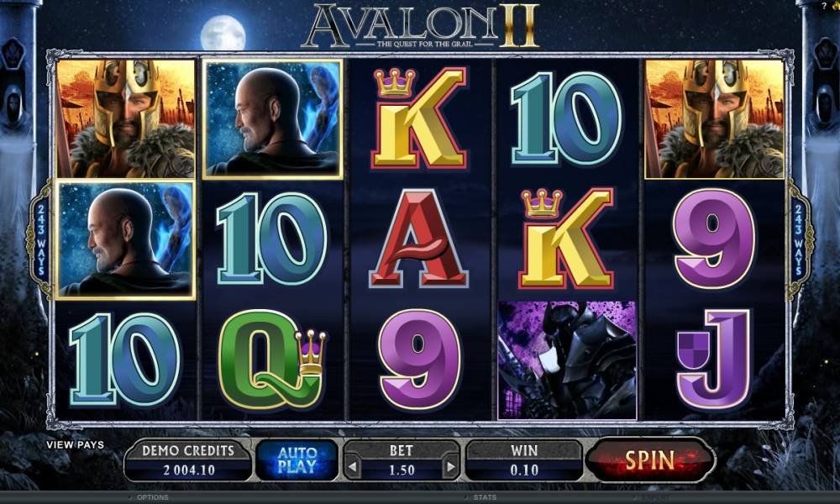The image size is (840, 504).
Task: Click the Avalon II game title logo
Action: point(421,26)
